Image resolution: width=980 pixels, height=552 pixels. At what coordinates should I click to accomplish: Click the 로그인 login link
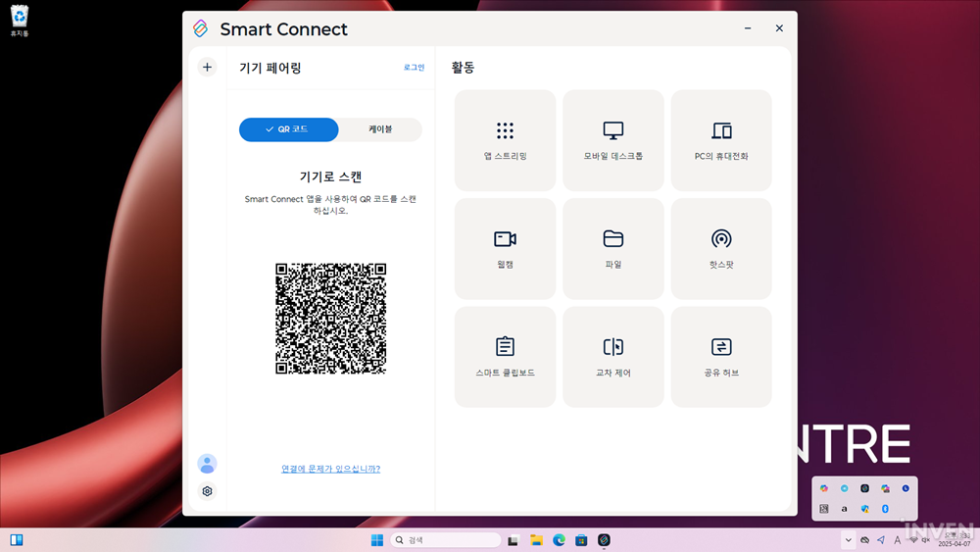tap(414, 68)
